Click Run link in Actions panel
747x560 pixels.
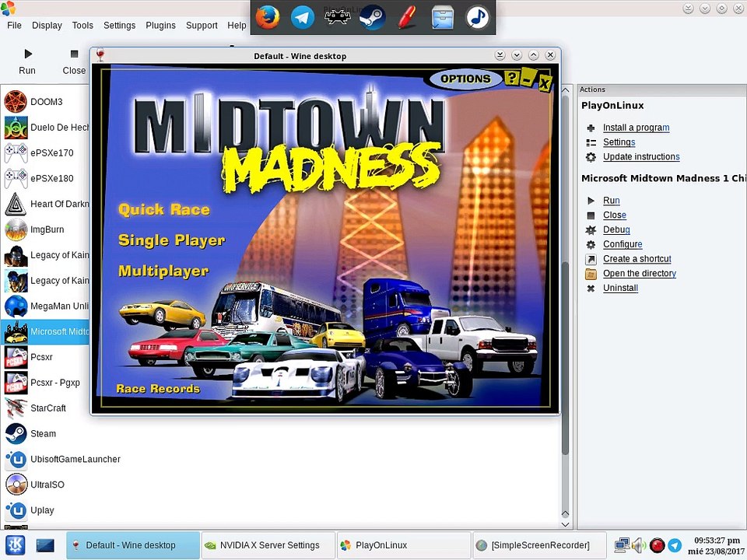coord(612,201)
